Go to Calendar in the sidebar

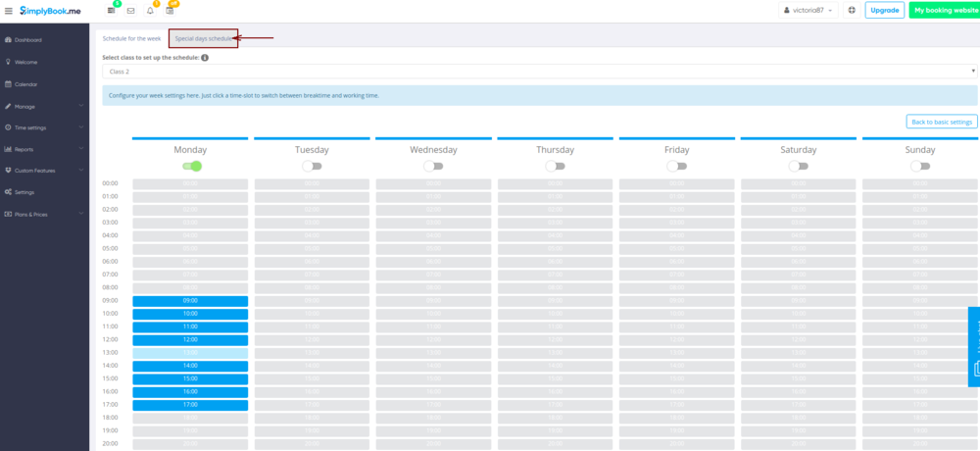pos(26,84)
